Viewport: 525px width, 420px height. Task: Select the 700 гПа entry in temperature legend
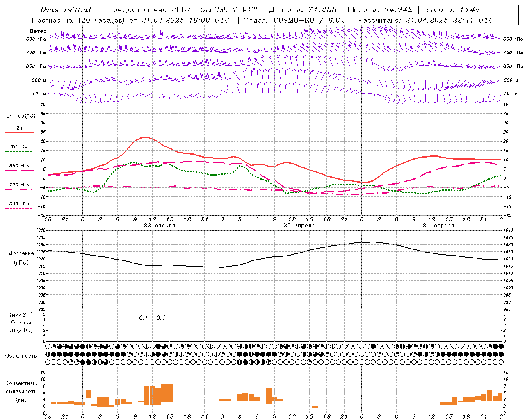pyautogui.click(x=19, y=185)
